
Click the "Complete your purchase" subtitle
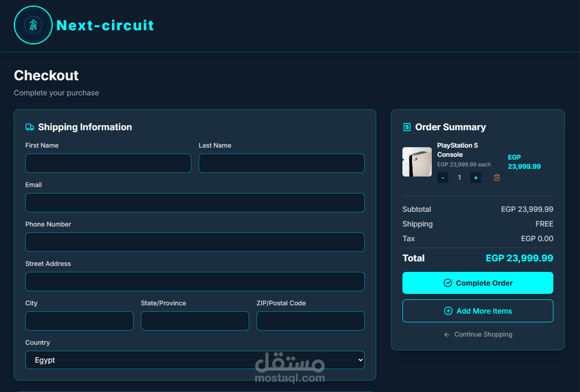coord(56,93)
